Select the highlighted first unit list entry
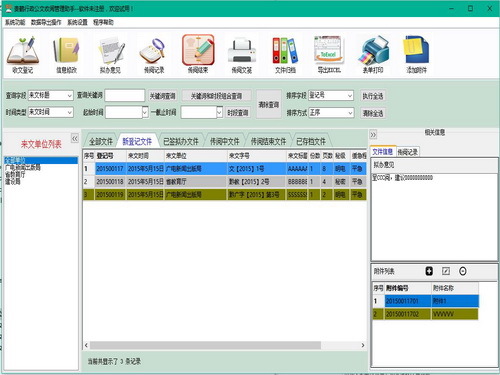The width and height of the screenshot is (500, 375). [x=41, y=160]
